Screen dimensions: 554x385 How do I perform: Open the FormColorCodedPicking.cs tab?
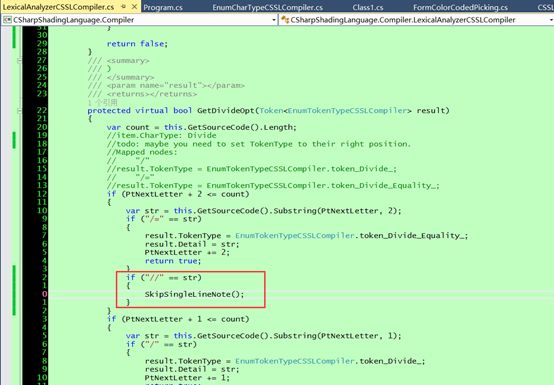460,7
